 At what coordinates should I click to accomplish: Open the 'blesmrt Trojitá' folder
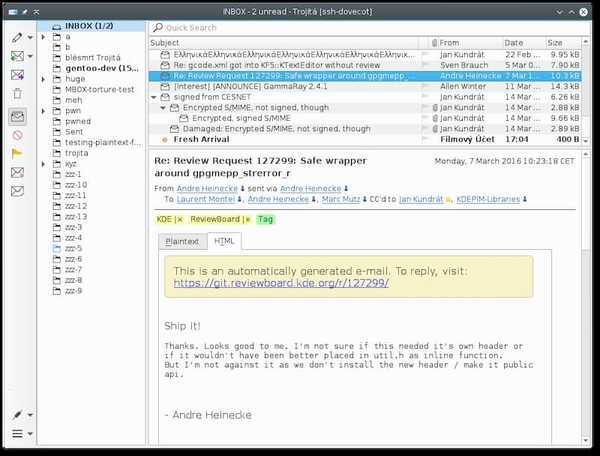[x=91, y=58]
